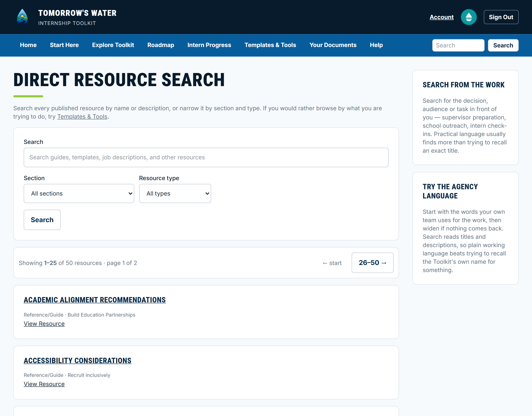The height and width of the screenshot is (416, 532).
Task: View Resource for Accessibility Considerations
Action: 44,384
